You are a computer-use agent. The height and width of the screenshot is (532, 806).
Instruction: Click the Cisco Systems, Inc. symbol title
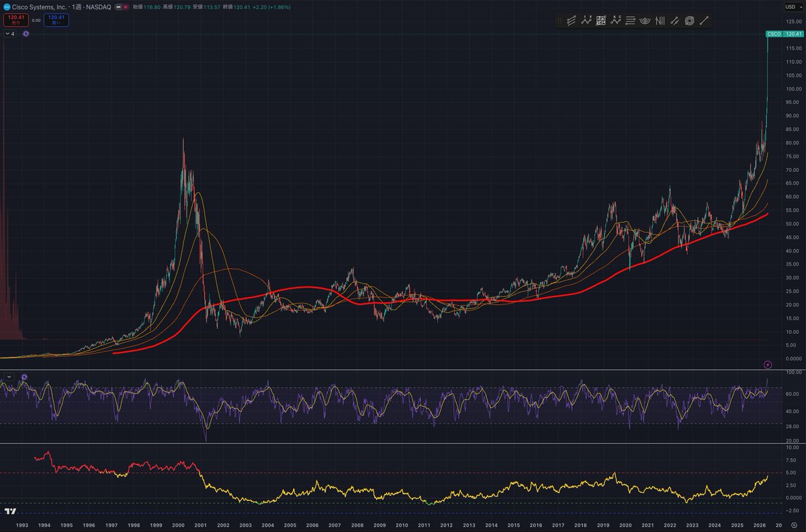[40, 6]
